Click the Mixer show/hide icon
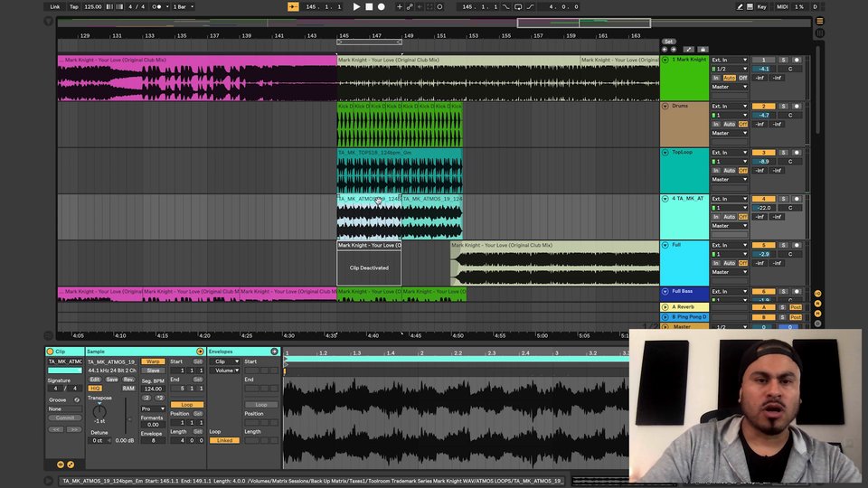This screenshot has width=868, height=488. click(x=817, y=314)
